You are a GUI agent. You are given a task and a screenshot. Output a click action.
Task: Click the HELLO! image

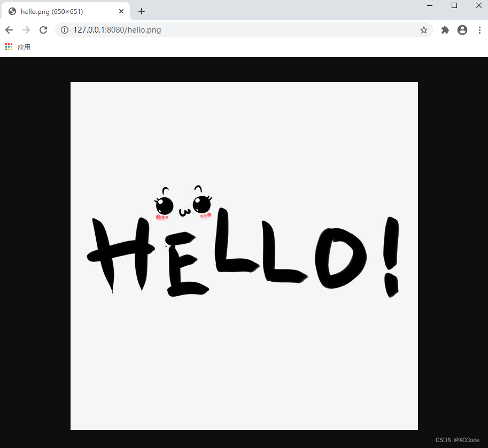click(x=244, y=256)
